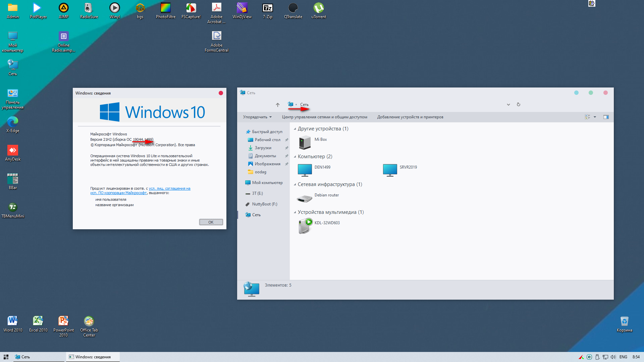Viewport: 644px width, 362px height.
Task: Expand the address bar history chevron
Action: click(508, 105)
